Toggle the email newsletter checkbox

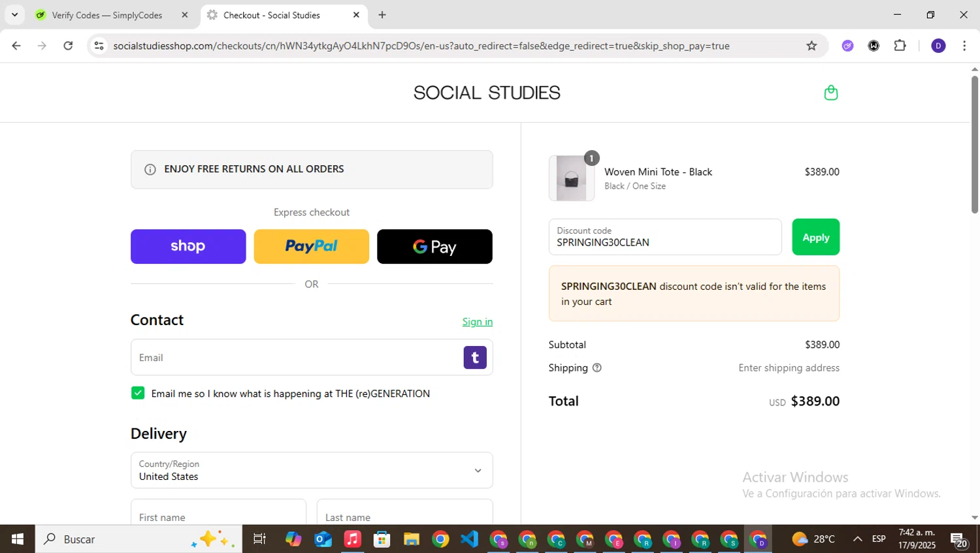(x=138, y=393)
